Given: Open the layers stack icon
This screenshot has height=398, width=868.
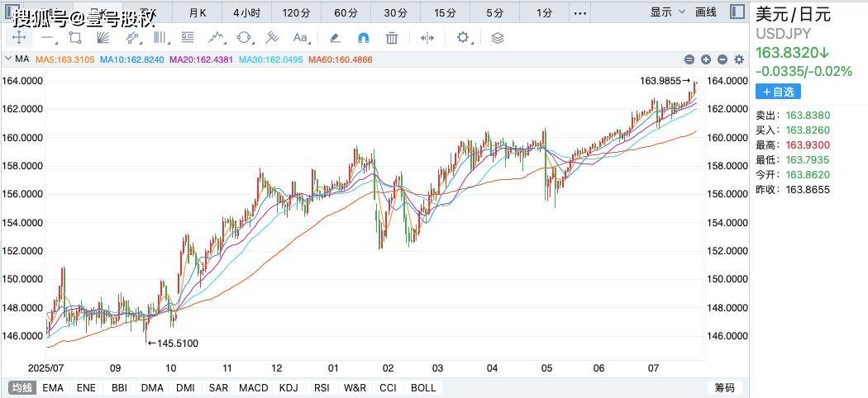Looking at the screenshot, I should pyautogui.click(x=498, y=38).
